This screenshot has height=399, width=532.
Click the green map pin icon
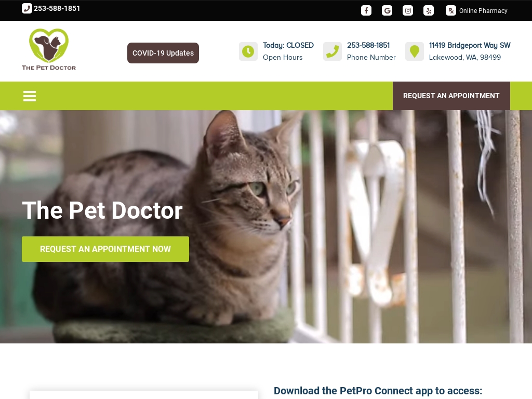pos(415,51)
